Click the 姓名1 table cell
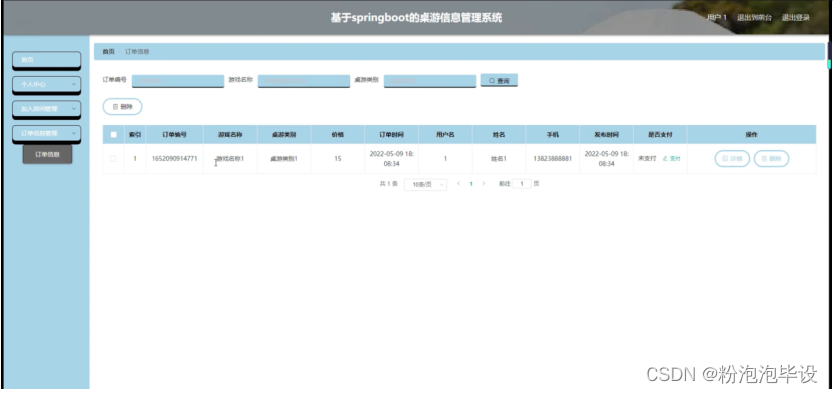833x393 pixels. pyautogui.click(x=498, y=158)
